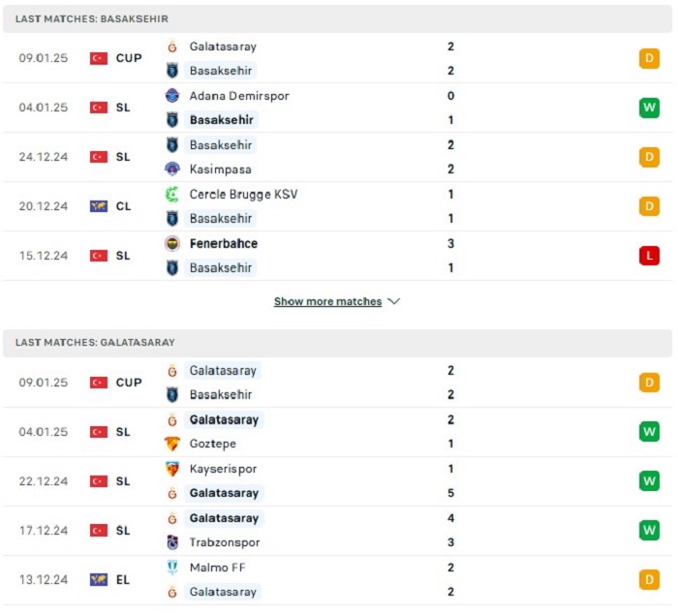
Task: Open the Fenerbahce team name link
Action: click(x=224, y=243)
